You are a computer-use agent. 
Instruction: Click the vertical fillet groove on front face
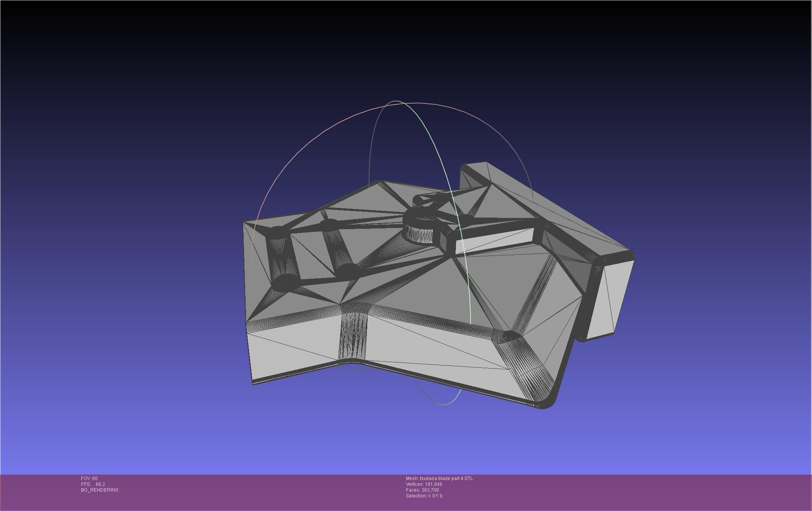[353, 335]
